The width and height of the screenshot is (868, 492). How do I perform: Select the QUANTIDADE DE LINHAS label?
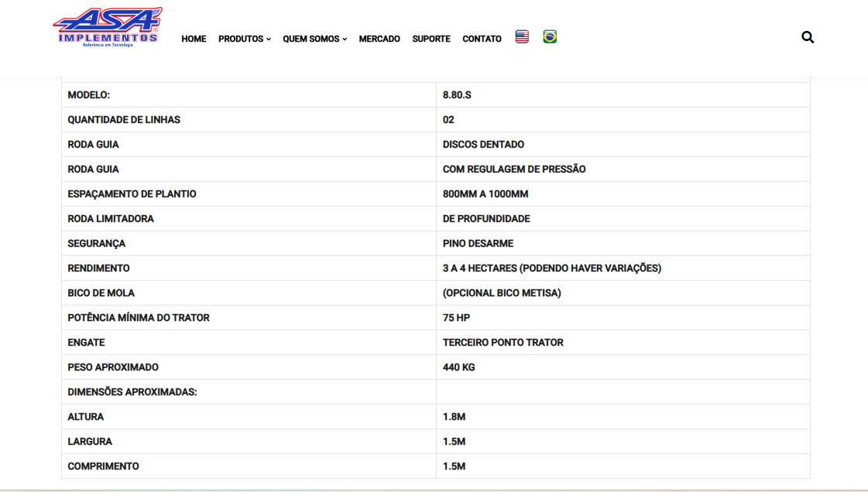[x=124, y=120]
